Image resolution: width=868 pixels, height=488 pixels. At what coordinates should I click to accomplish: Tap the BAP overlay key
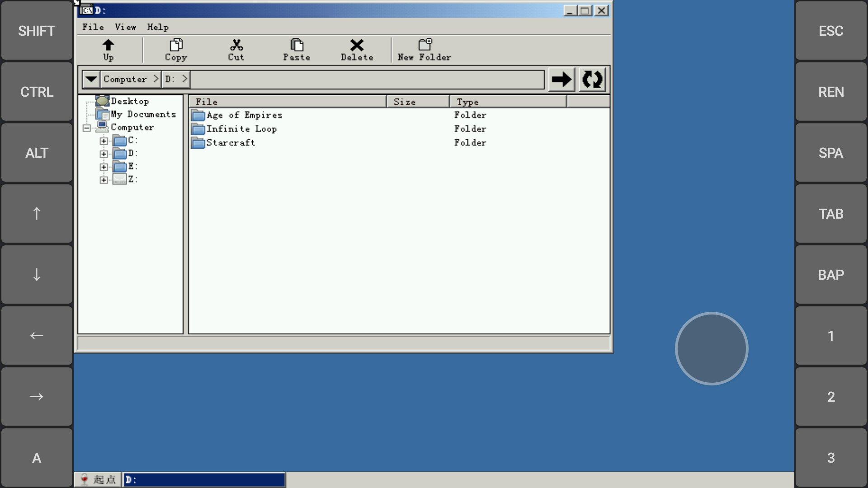click(x=831, y=275)
